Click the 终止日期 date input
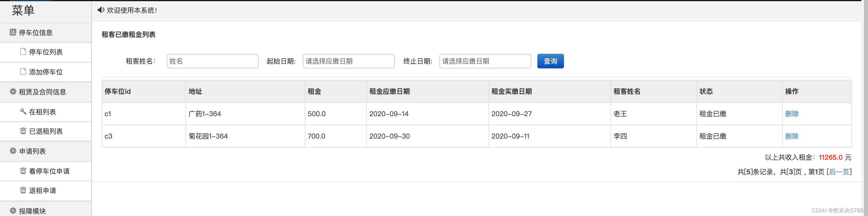This screenshot has width=868, height=216. [x=485, y=61]
